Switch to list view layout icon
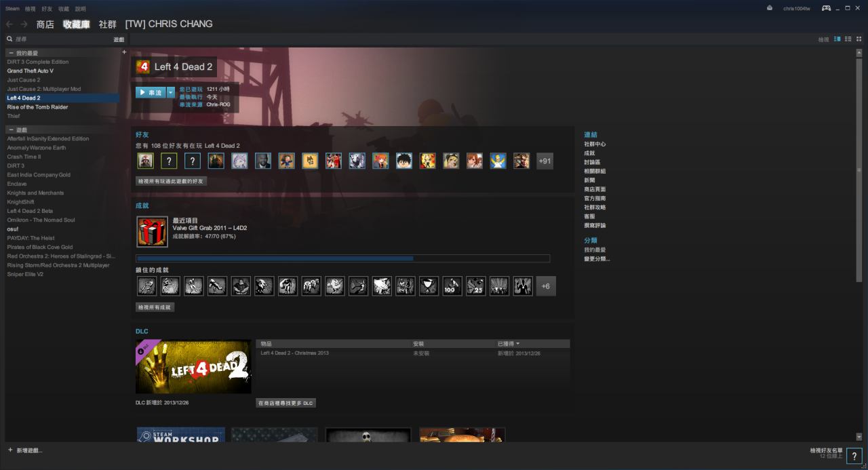 coord(848,39)
